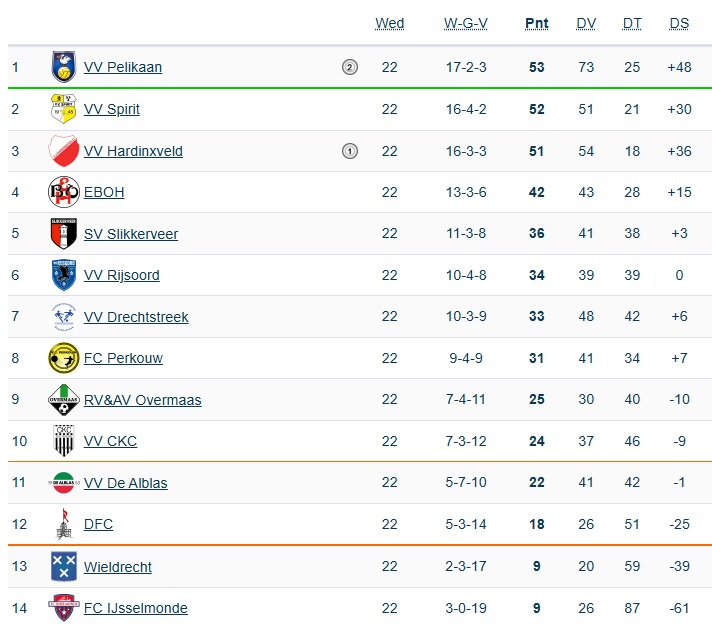Click the SV Slikkerveer shield logo
712x628 pixels.
64,234
